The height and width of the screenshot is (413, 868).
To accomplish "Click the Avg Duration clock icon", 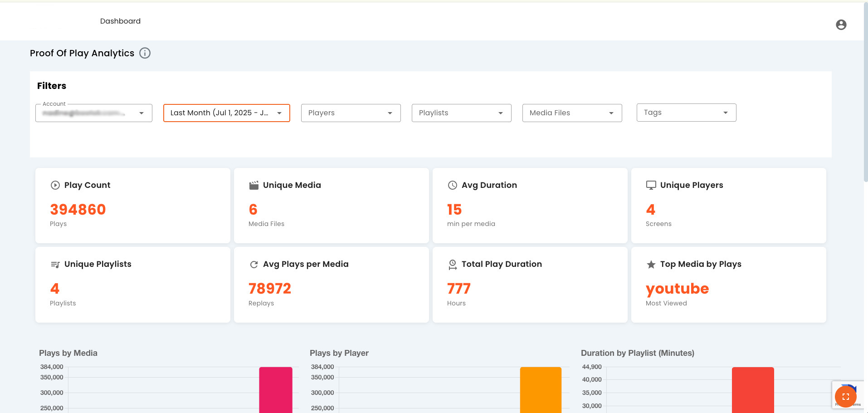I will [453, 185].
